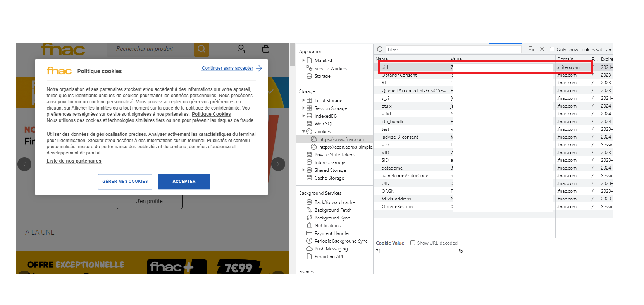Image resolution: width=644 pixels, height=305 pixels.
Task: Collapse the Cookies tree arrow
Action: click(x=303, y=131)
